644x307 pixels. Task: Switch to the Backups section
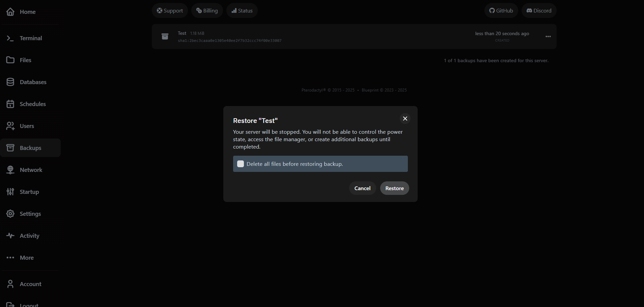[30, 148]
